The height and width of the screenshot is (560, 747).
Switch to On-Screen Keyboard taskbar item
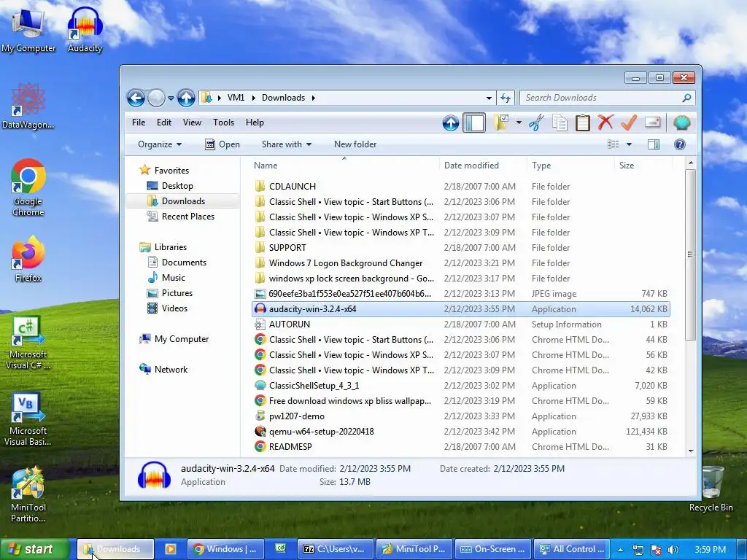tap(492, 549)
